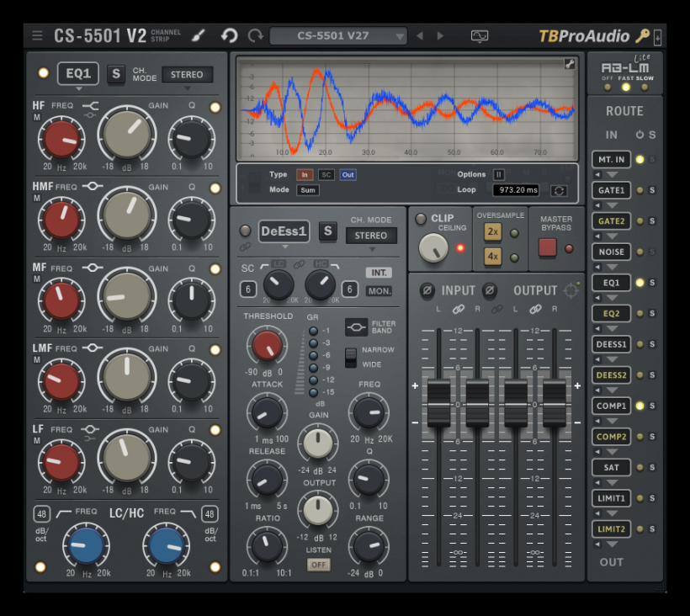Click the analyzer wrench settings icon
Image resolution: width=690 pixels, height=616 pixels.
click(570, 64)
